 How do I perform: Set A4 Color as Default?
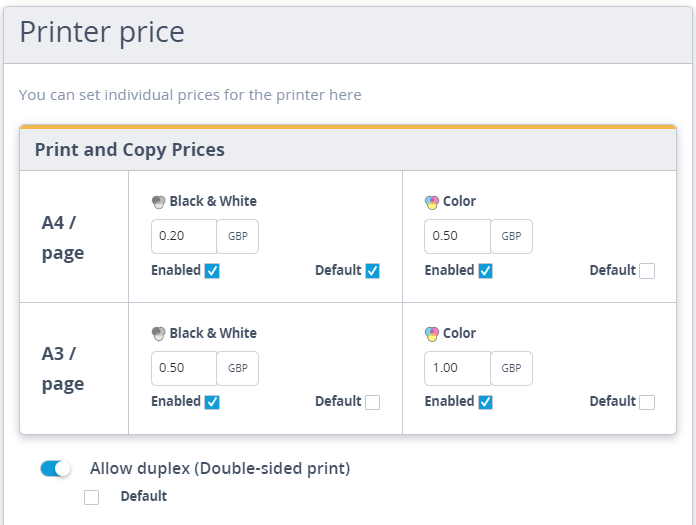tap(647, 271)
